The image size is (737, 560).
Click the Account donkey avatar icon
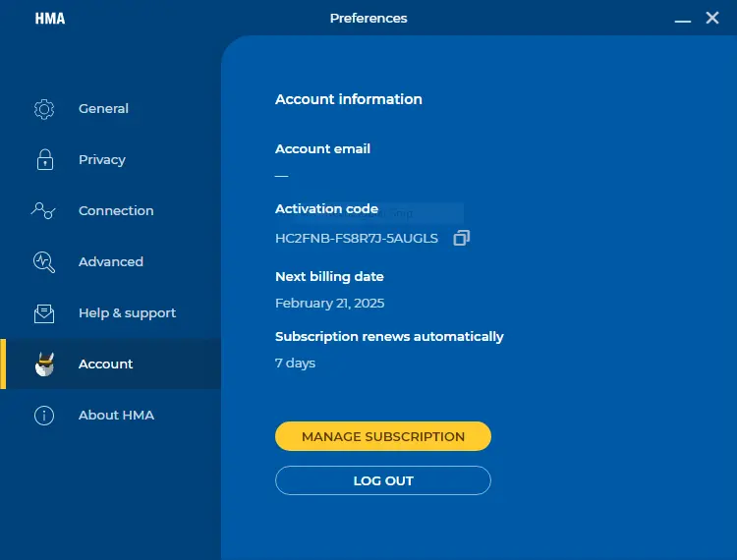coord(44,364)
